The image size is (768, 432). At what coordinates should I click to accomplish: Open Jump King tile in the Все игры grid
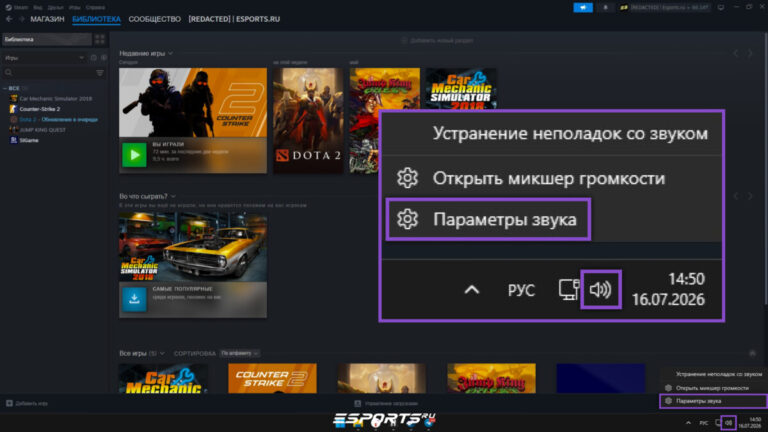491,378
